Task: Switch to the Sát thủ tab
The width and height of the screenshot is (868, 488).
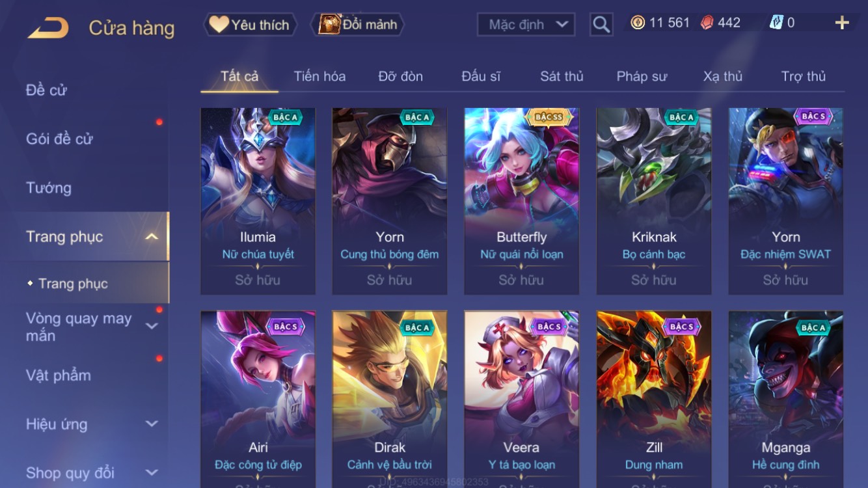Action: pyautogui.click(x=562, y=76)
